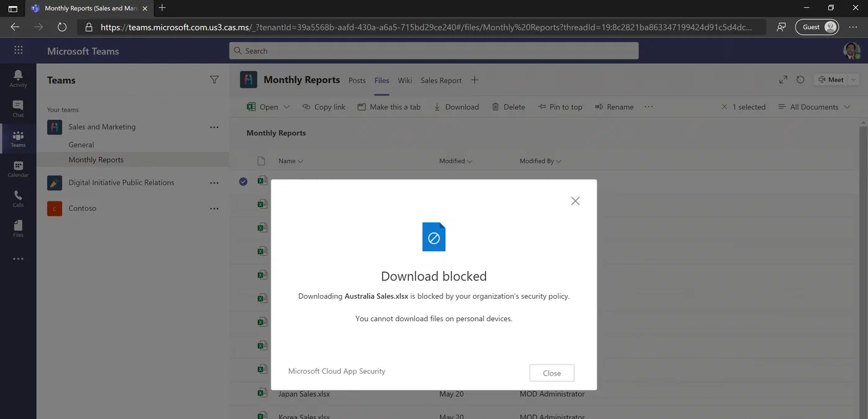This screenshot has width=868, height=419.
Task: Click the Microsoft Teams app title
Action: pos(83,51)
